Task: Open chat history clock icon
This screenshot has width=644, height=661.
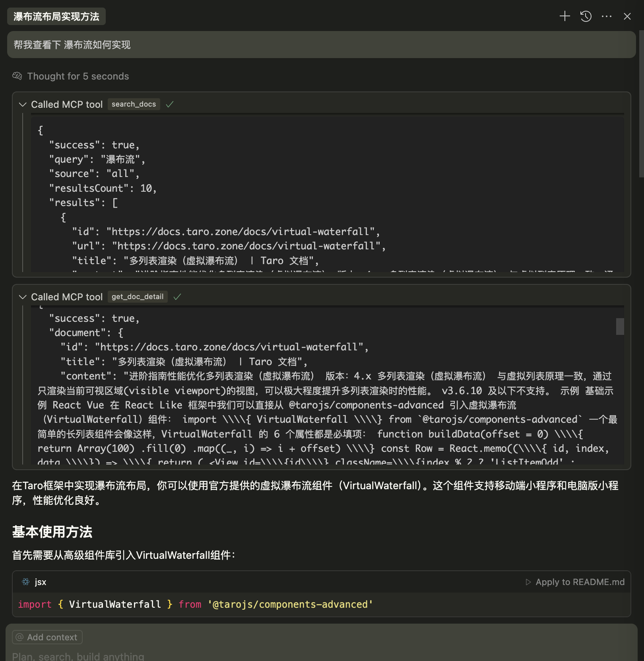Action: (x=586, y=16)
